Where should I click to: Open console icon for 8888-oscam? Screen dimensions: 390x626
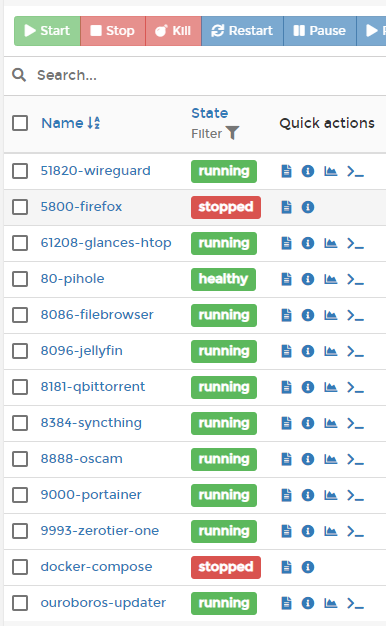click(355, 459)
